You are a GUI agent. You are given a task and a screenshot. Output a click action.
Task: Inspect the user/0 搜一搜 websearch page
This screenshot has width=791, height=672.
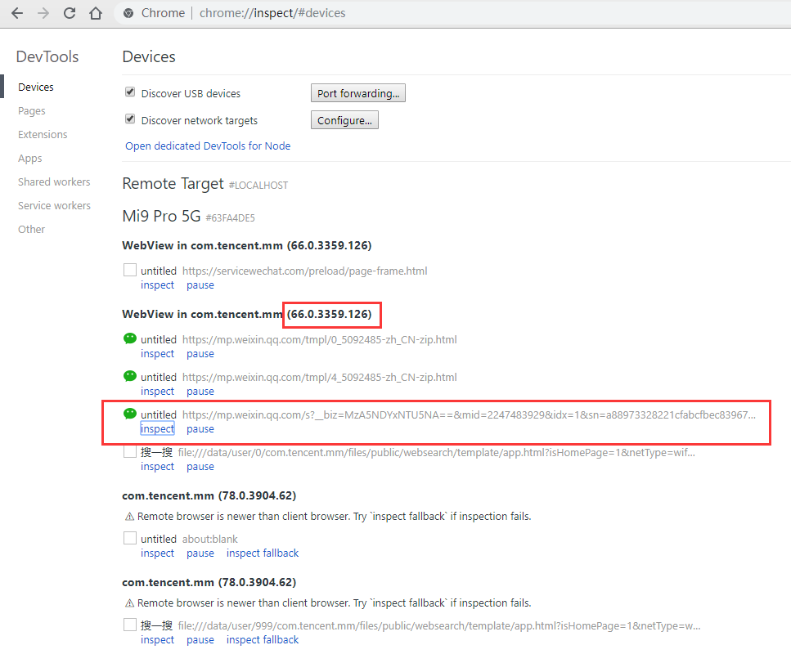[x=157, y=467]
